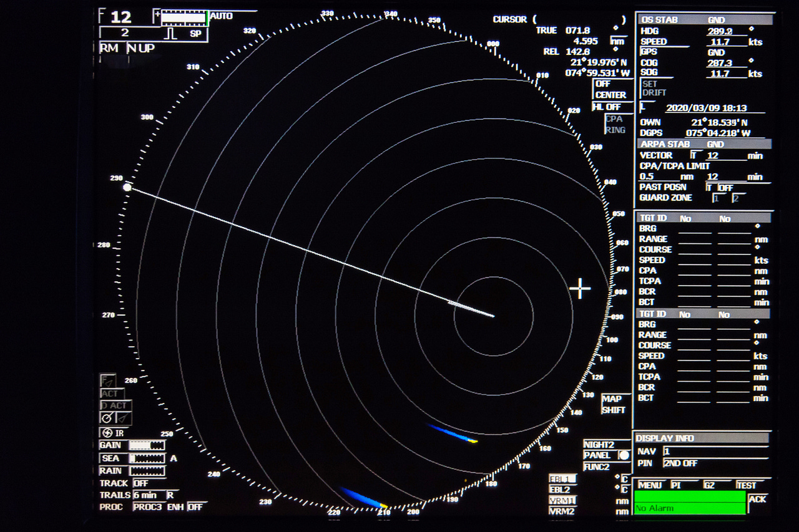Click the ARPA STAB GND header

click(704, 144)
